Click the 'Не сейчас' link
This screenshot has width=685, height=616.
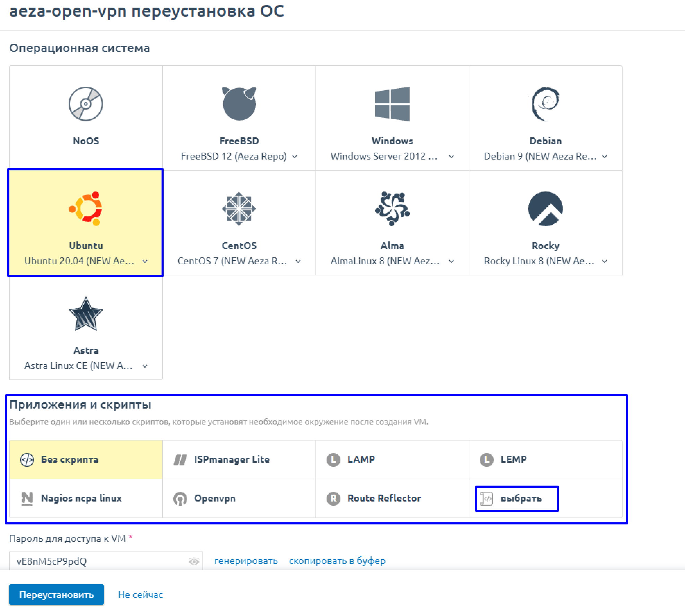[x=140, y=594]
